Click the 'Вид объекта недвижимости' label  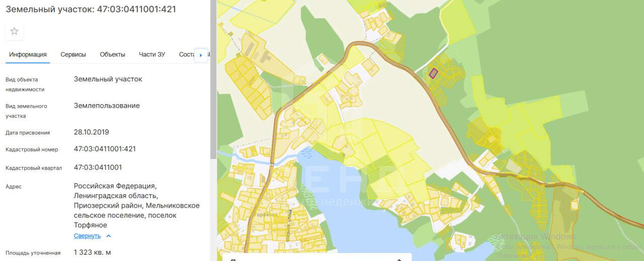tap(25, 84)
